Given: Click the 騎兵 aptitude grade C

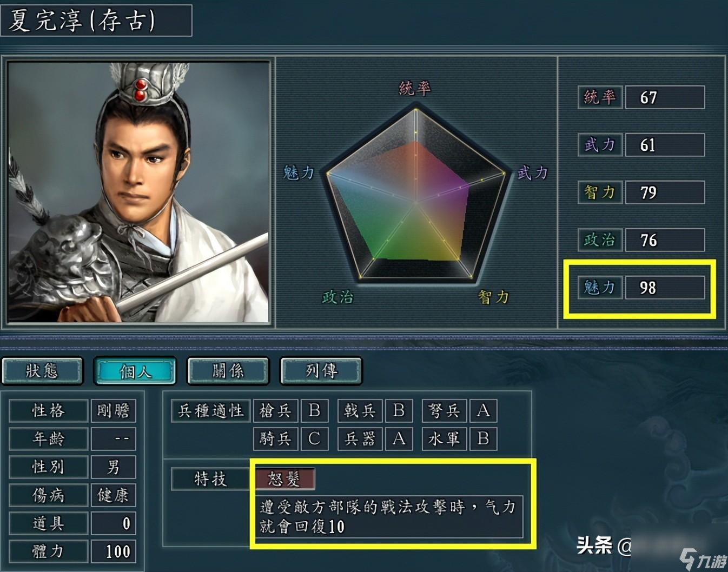Looking at the screenshot, I should point(314,438).
